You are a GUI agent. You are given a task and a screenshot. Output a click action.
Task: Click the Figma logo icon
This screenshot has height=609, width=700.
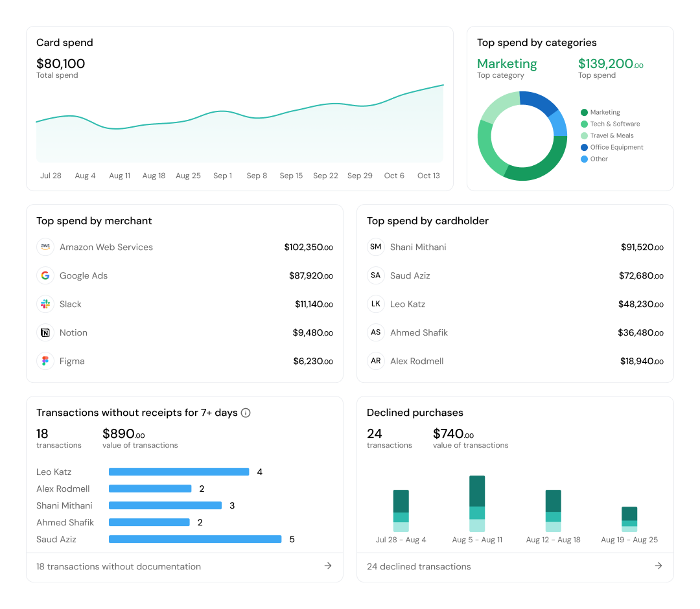(x=45, y=361)
